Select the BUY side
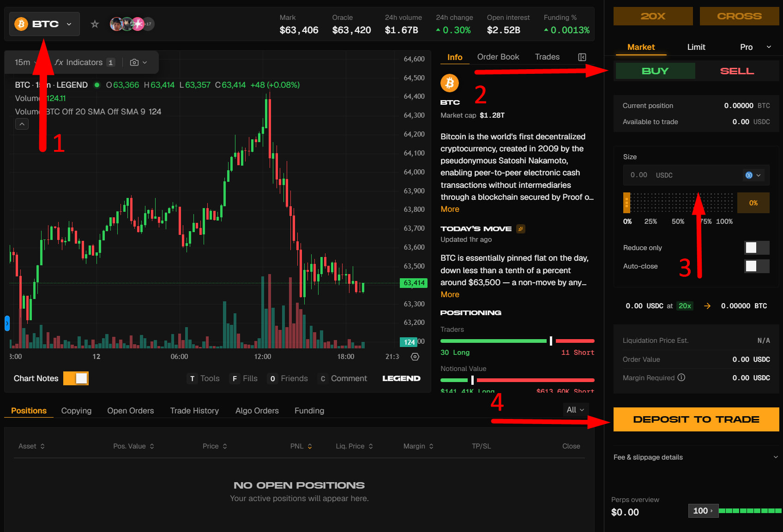The width and height of the screenshot is (783, 532). click(655, 71)
